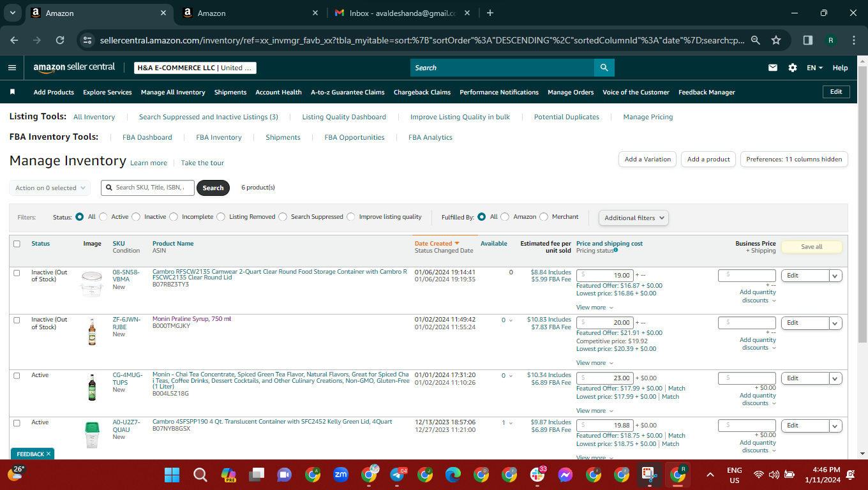The width and height of the screenshot is (868, 490).
Task: Go back with the browser back arrow
Action: click(15, 40)
